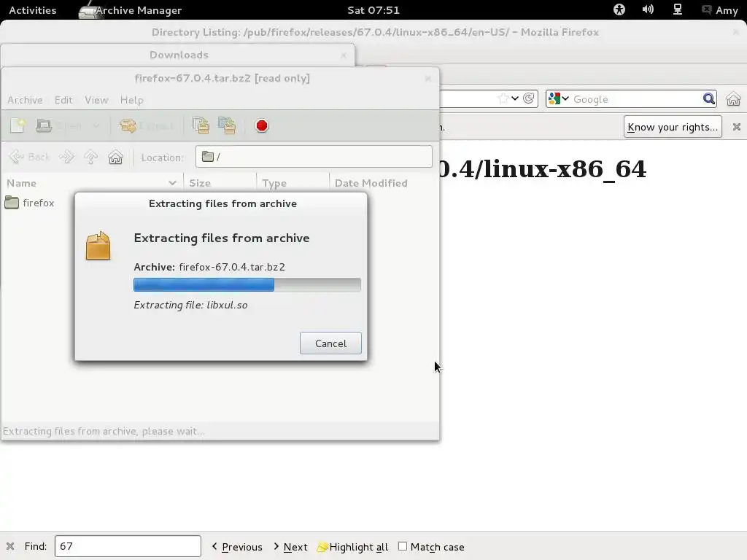This screenshot has height=560, width=747.
Task: Click the Back navigation button
Action: (x=29, y=157)
